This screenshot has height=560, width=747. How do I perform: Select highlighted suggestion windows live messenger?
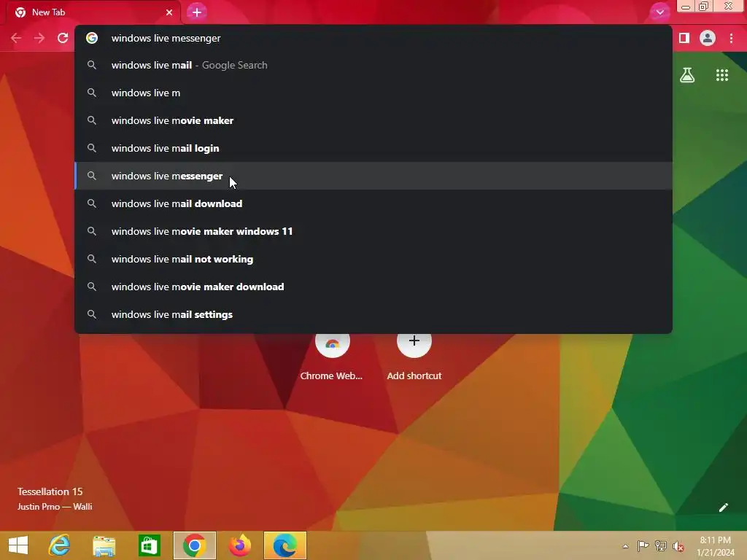[x=373, y=176]
